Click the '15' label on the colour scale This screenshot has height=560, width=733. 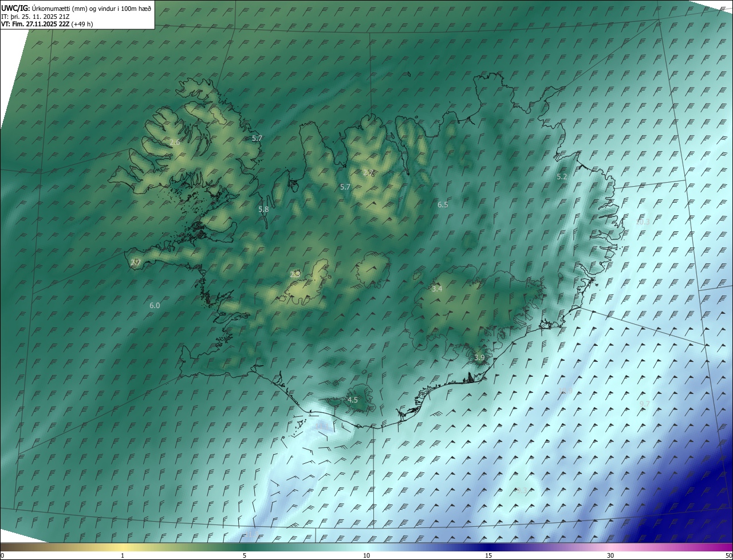pos(488,555)
